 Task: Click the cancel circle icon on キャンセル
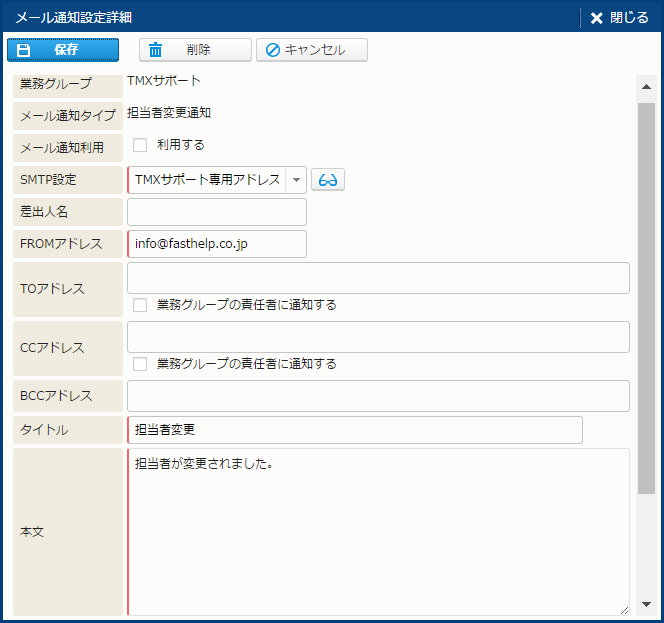pyautogui.click(x=272, y=50)
